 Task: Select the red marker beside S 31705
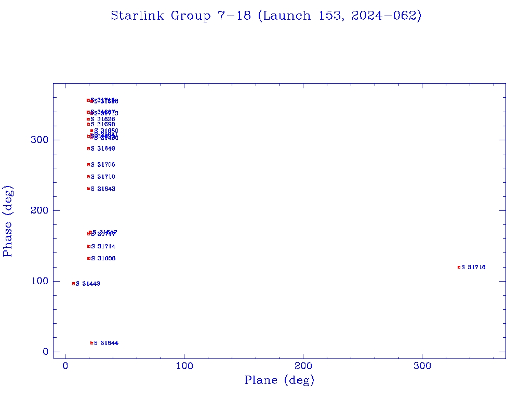tap(88, 165)
